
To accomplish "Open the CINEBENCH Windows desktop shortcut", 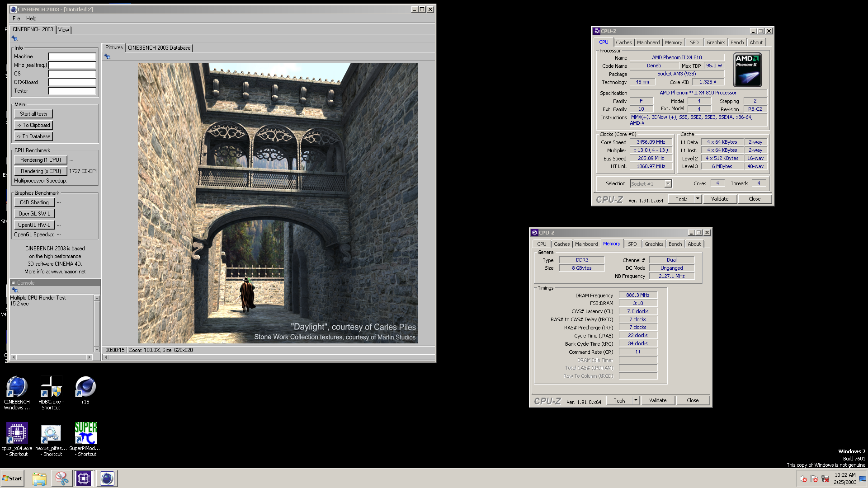I will (17, 392).
